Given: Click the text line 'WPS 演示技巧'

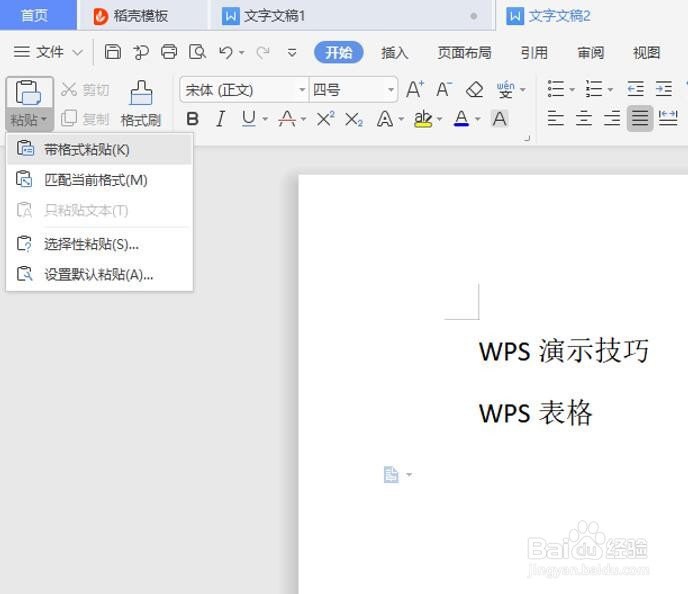Looking at the screenshot, I should [564, 351].
